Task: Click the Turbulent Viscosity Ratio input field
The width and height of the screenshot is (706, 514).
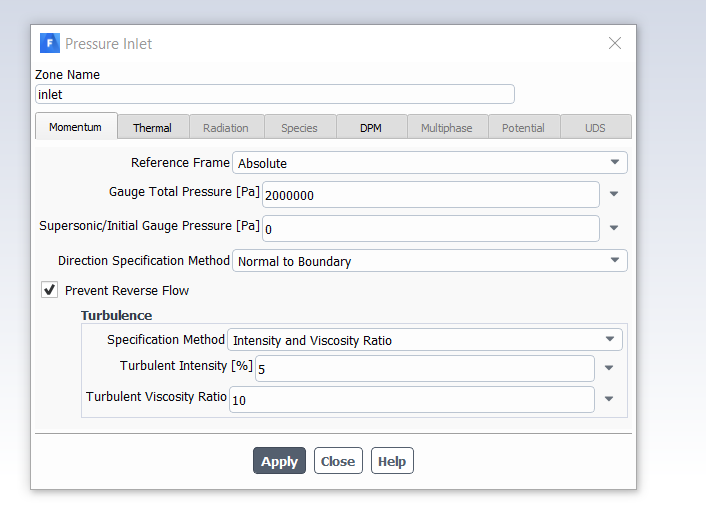Action: [x=411, y=400]
